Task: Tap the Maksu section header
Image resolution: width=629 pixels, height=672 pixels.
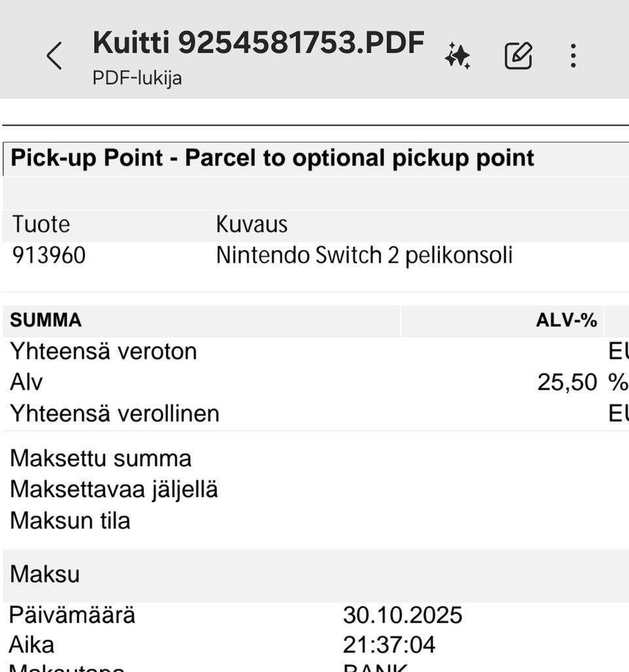Action: pos(45,574)
